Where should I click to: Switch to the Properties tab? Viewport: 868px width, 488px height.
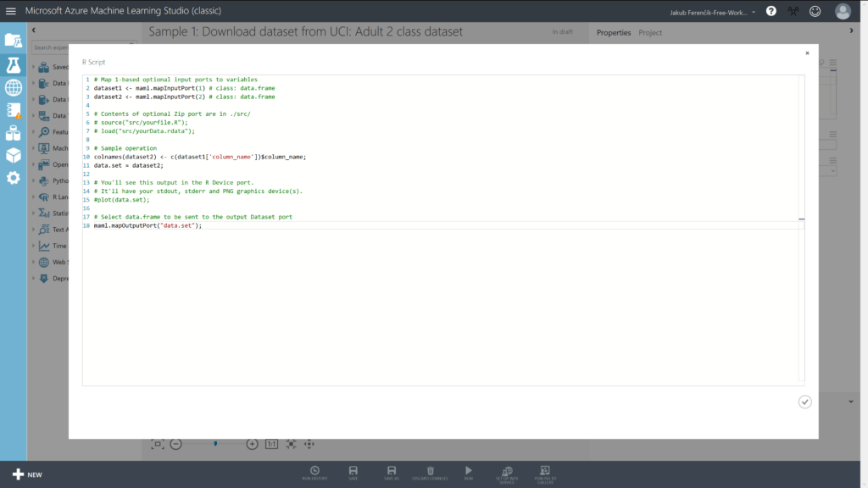pyautogui.click(x=614, y=32)
